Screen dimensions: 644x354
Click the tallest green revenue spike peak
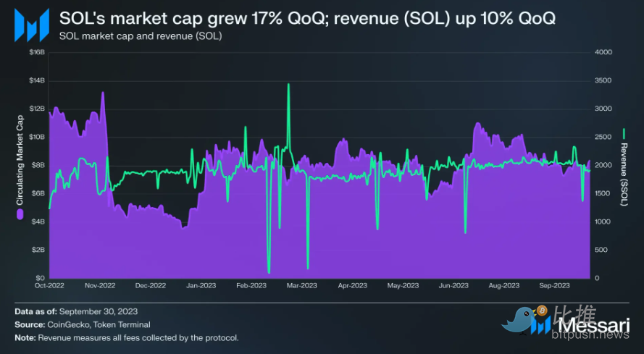pyautogui.click(x=288, y=85)
